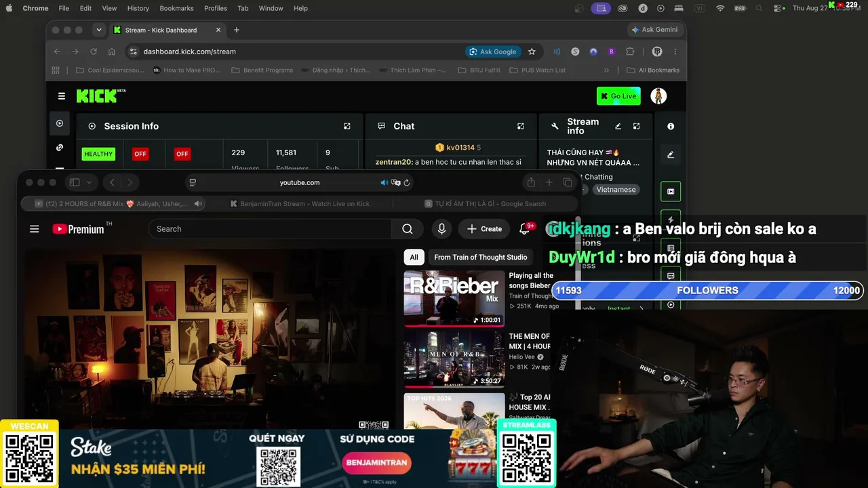
Task: Click the Chrome address bar URL
Action: click(x=190, y=52)
